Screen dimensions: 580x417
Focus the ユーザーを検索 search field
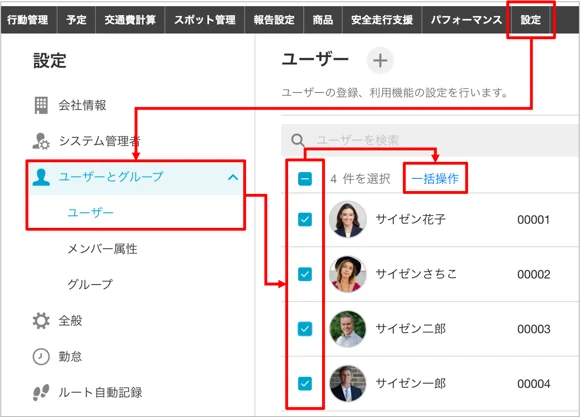tap(430, 140)
